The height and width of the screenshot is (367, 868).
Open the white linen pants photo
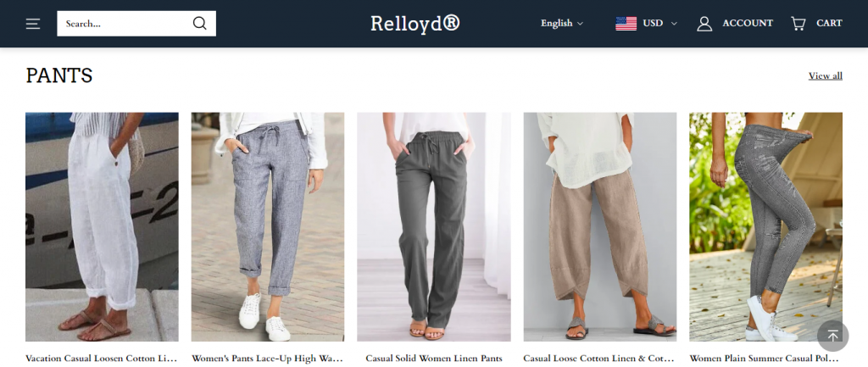tap(102, 227)
